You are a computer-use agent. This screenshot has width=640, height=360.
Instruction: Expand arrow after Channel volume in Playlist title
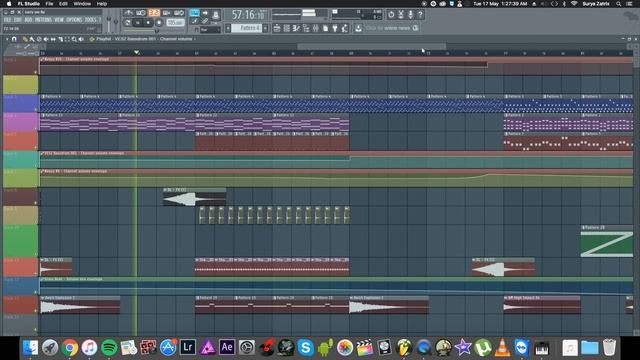pos(195,39)
